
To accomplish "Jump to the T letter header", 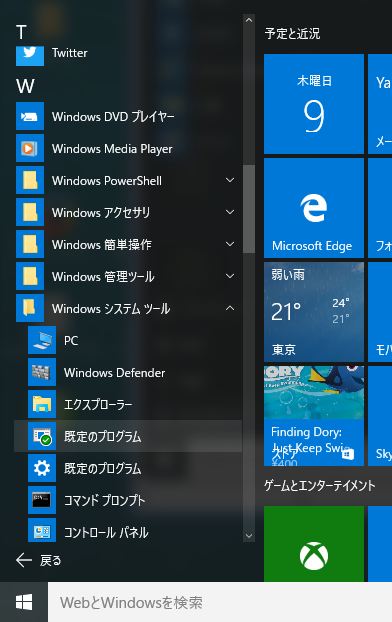I will click(x=21, y=32).
